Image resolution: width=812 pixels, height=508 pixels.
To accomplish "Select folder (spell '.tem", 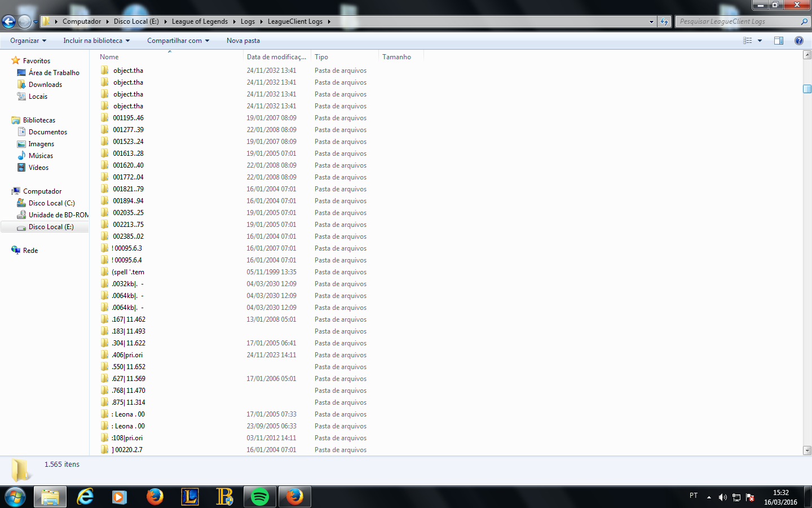I will click(127, 272).
